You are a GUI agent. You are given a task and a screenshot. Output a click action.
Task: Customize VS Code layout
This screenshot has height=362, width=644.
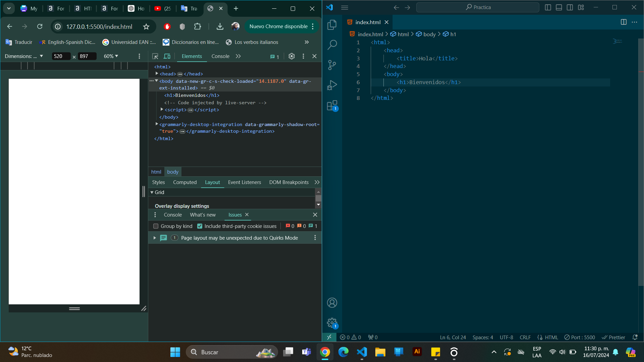pos(581,7)
